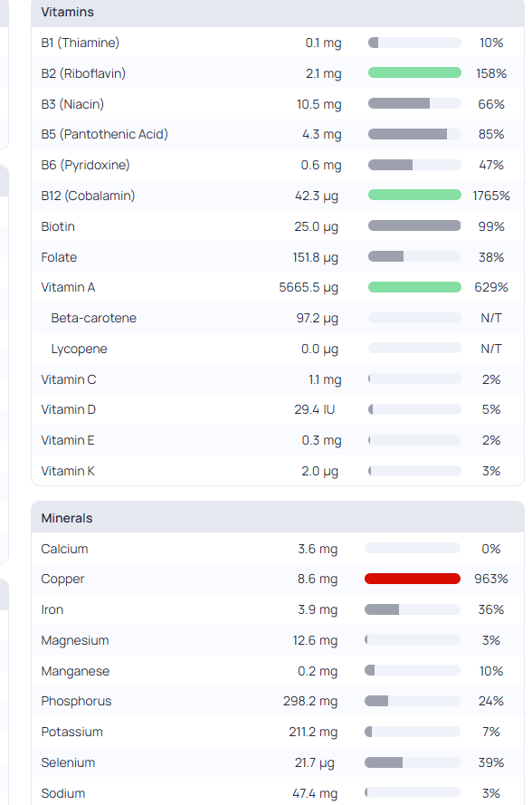The width and height of the screenshot is (532, 805).
Task: Click the Iron progress bar
Action: 413,609
